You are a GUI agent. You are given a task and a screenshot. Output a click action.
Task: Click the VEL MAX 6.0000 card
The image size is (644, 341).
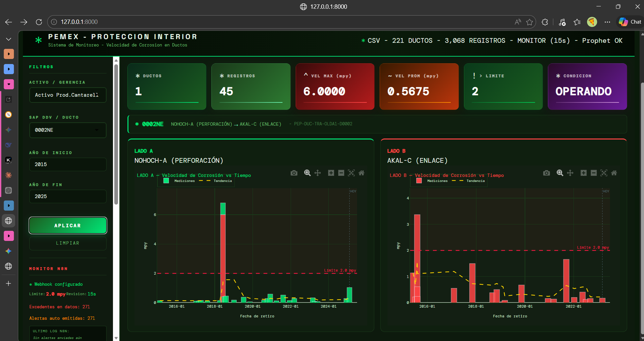(x=335, y=87)
